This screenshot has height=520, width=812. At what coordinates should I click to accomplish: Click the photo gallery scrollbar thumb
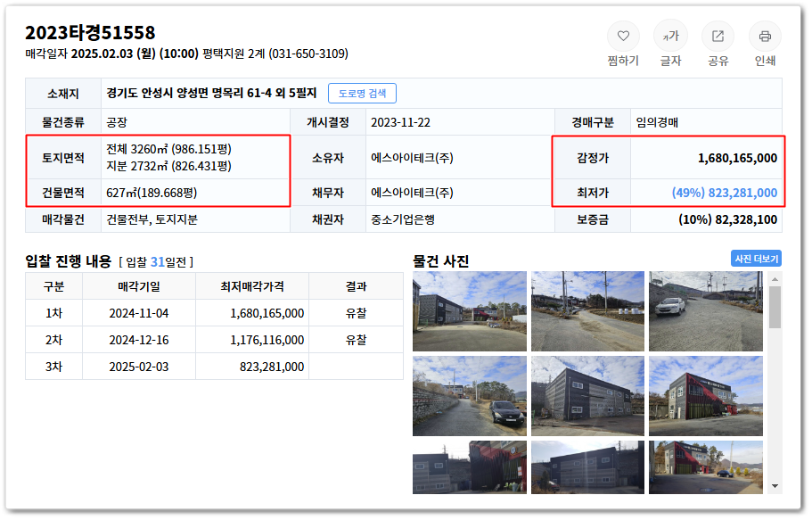[x=775, y=308]
